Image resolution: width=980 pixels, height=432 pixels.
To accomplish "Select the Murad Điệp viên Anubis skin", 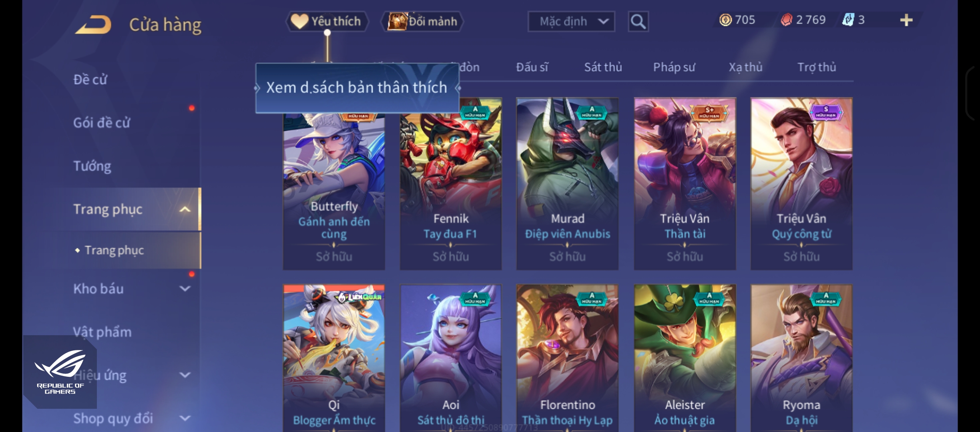I will pyautogui.click(x=568, y=184).
